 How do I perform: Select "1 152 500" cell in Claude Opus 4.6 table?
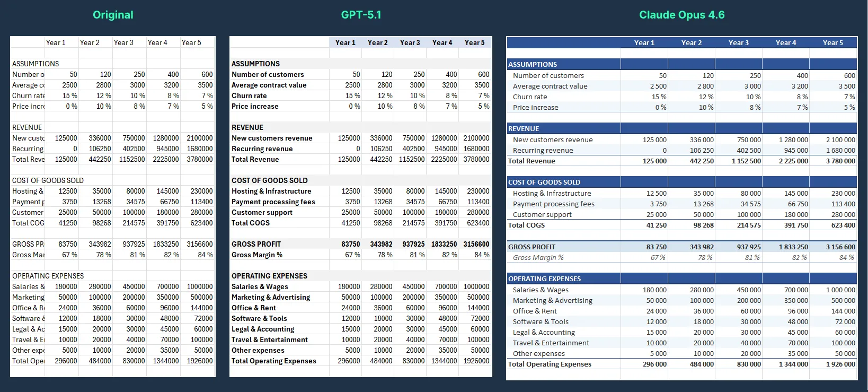tap(746, 161)
